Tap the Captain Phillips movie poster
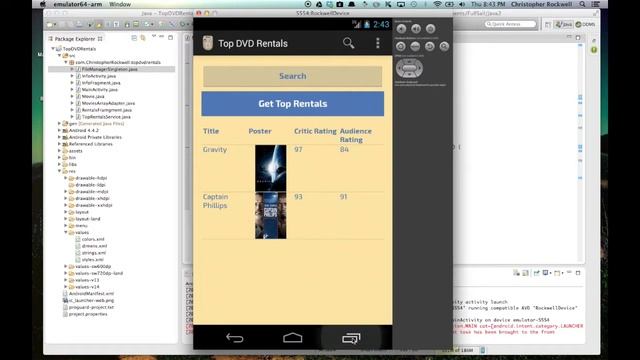640x360 pixels. (271, 216)
